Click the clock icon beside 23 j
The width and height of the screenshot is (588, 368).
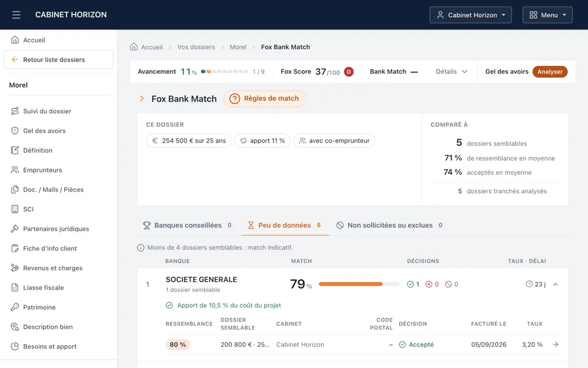(x=529, y=284)
